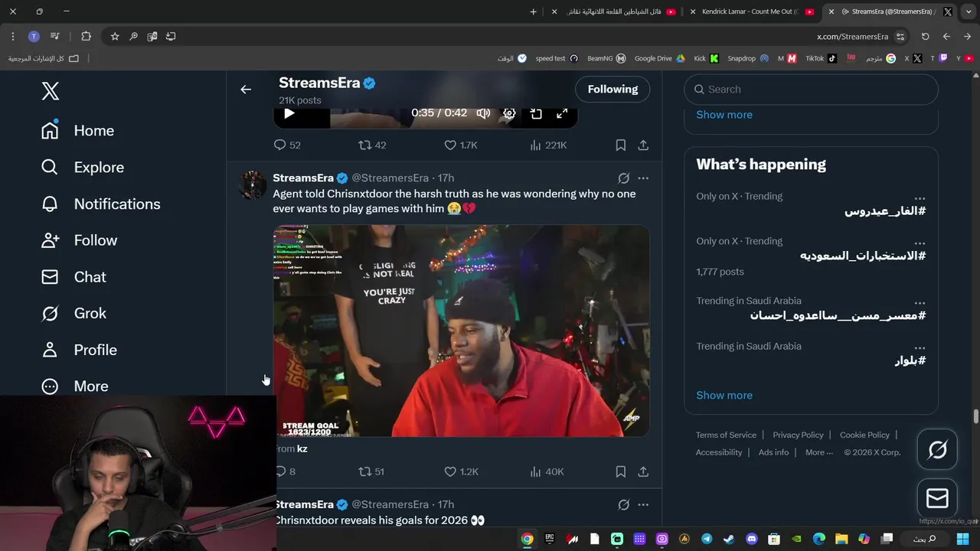Reload the page with refresh icon

pos(925,36)
